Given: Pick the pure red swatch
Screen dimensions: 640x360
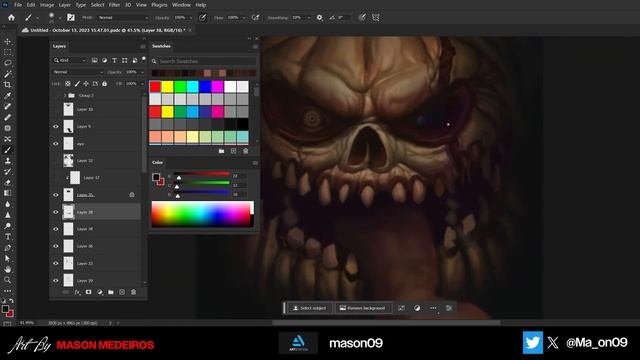Looking at the screenshot, I should (x=155, y=87).
